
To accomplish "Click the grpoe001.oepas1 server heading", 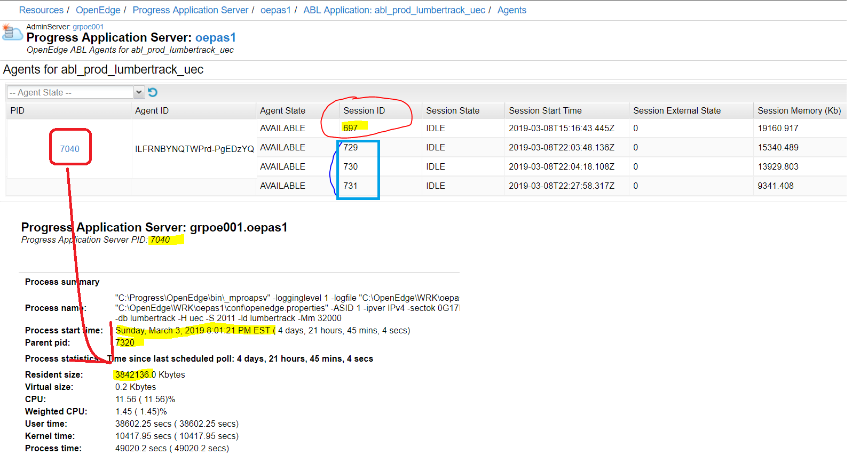I will tap(154, 227).
